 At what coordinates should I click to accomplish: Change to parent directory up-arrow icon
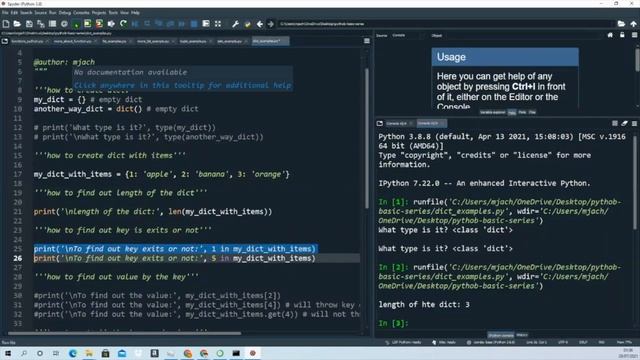coord(633,24)
